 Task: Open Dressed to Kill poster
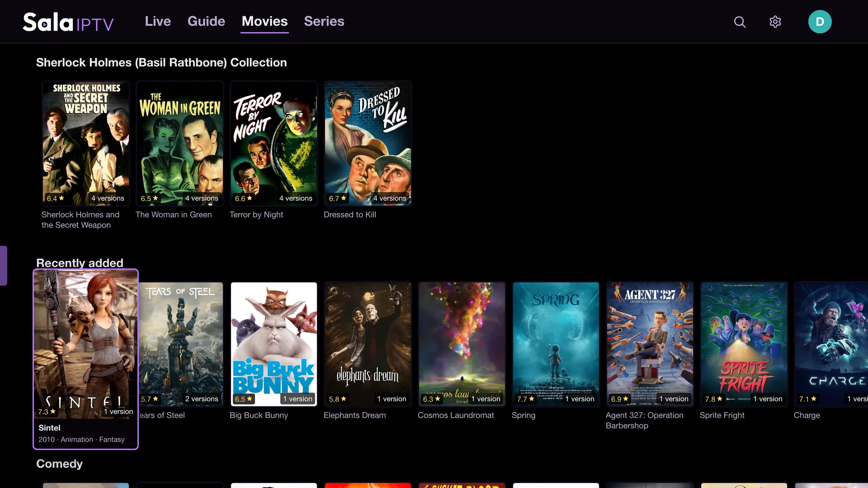(x=368, y=144)
